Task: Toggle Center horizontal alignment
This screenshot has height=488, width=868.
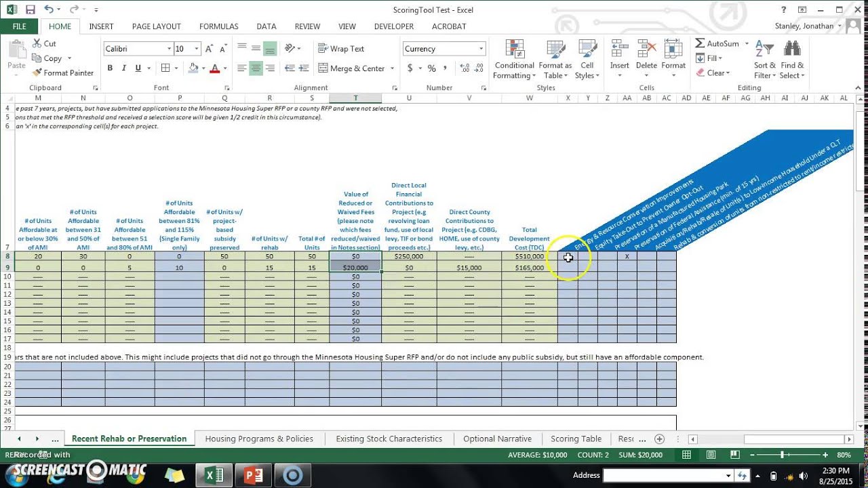Action: tap(256, 68)
